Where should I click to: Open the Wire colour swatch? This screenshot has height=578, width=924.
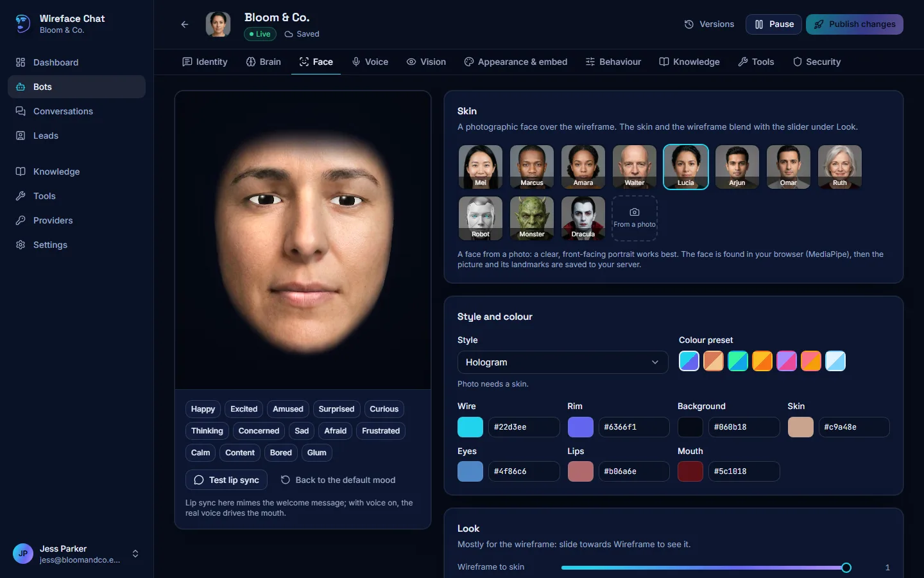[x=470, y=427]
